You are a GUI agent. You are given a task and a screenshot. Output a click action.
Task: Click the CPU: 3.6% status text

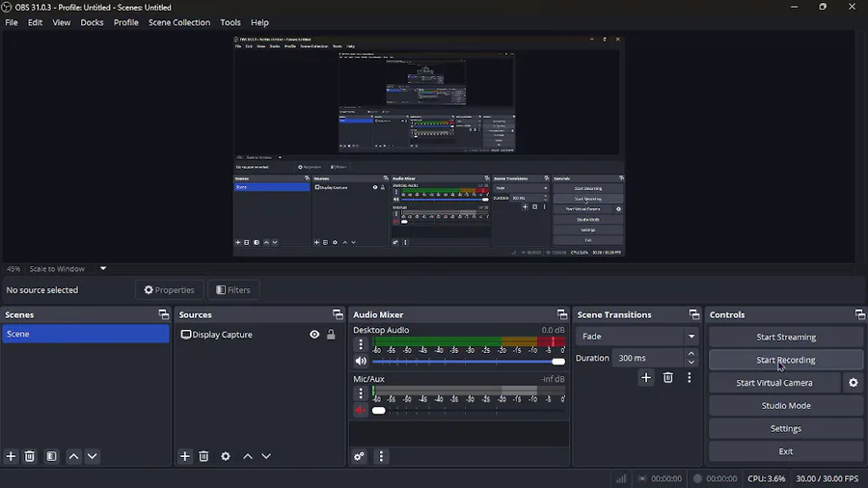pyautogui.click(x=766, y=478)
